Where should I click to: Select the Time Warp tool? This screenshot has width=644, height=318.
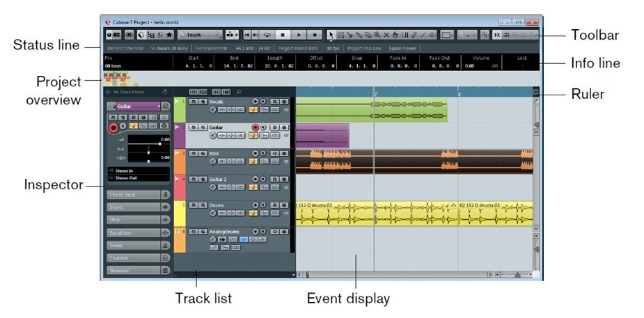tap(405, 35)
